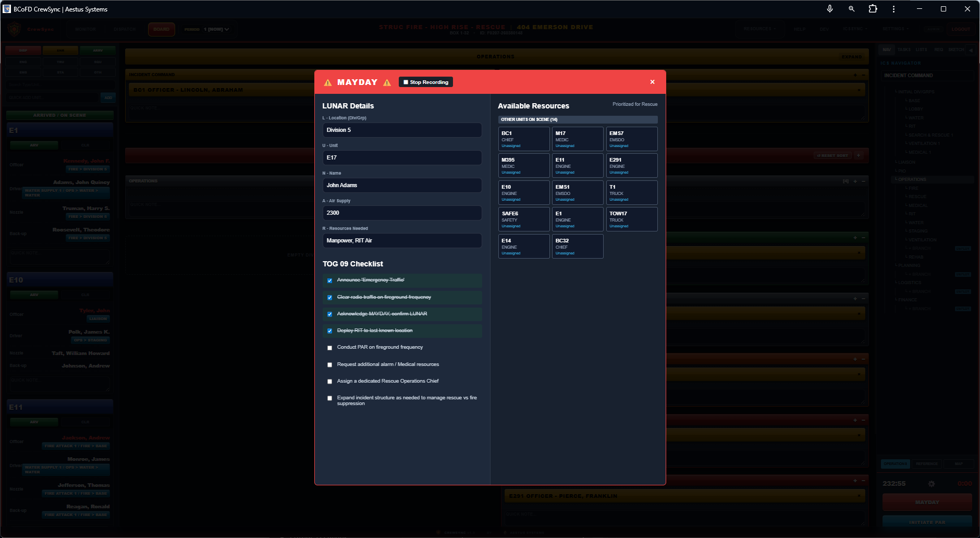
Task: Click the microphone icon in the title bar
Action: click(829, 9)
